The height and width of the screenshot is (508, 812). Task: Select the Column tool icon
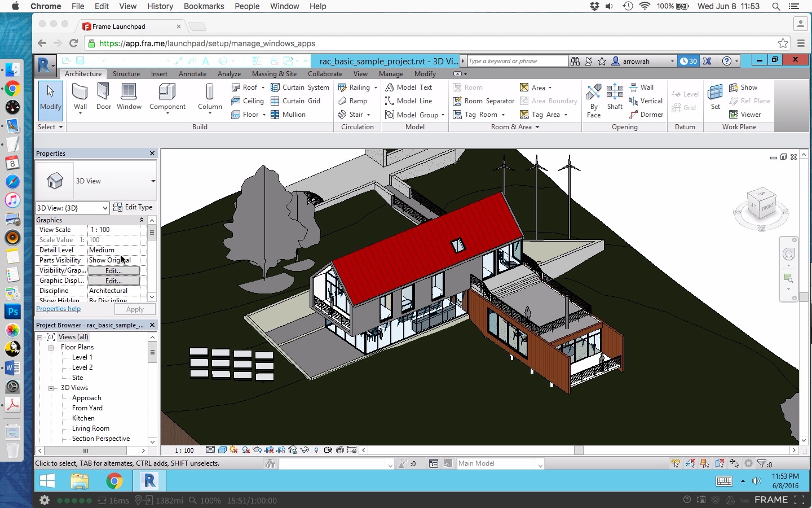coord(210,97)
